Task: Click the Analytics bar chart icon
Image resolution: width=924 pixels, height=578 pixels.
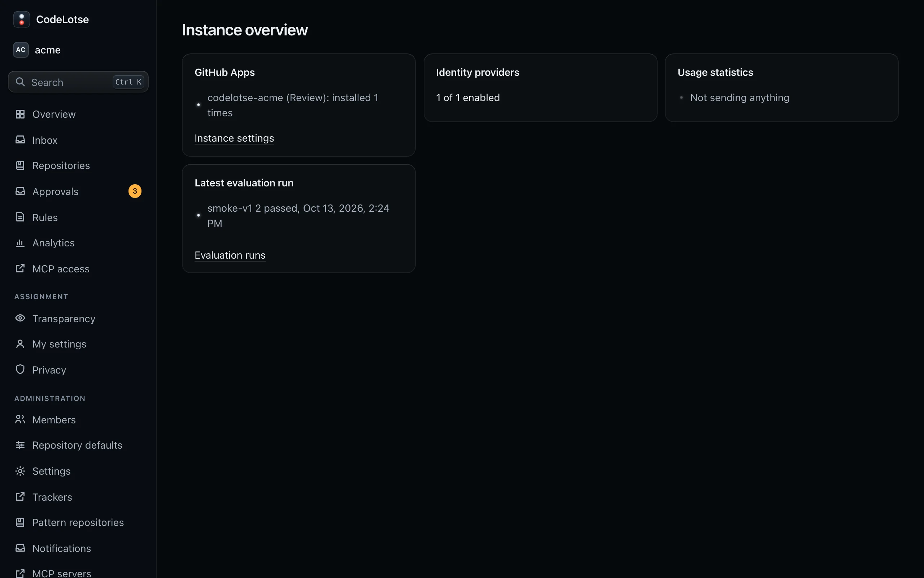Action: pyautogui.click(x=20, y=243)
